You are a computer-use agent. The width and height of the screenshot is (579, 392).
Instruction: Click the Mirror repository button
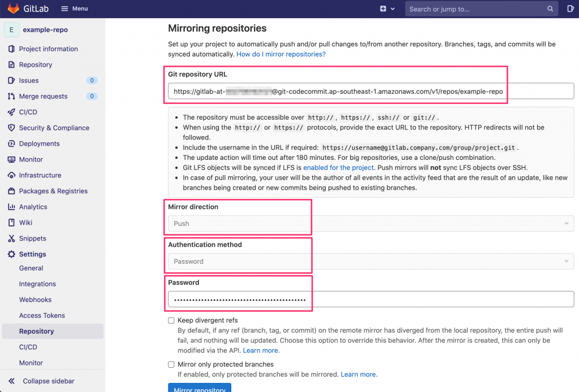coord(200,388)
